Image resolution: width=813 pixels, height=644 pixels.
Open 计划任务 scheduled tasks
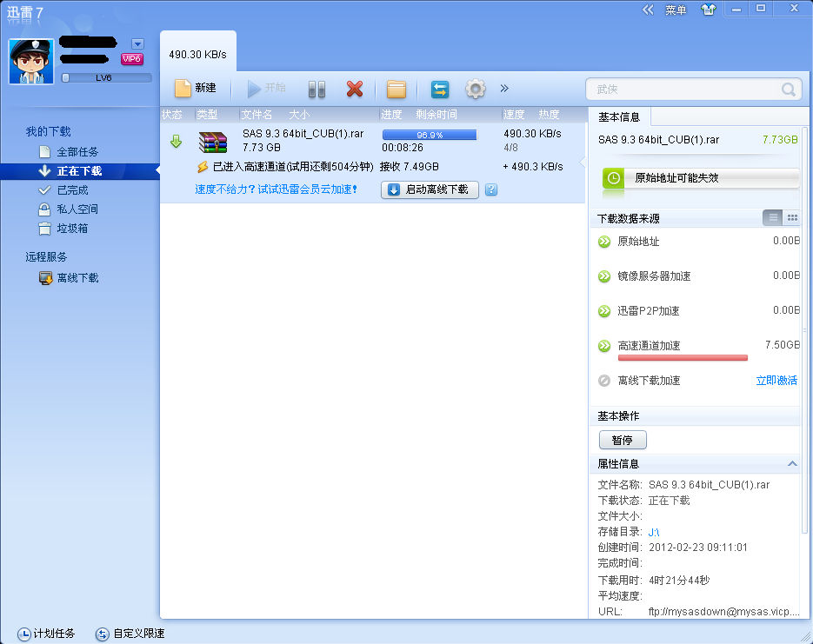pyautogui.click(x=46, y=633)
